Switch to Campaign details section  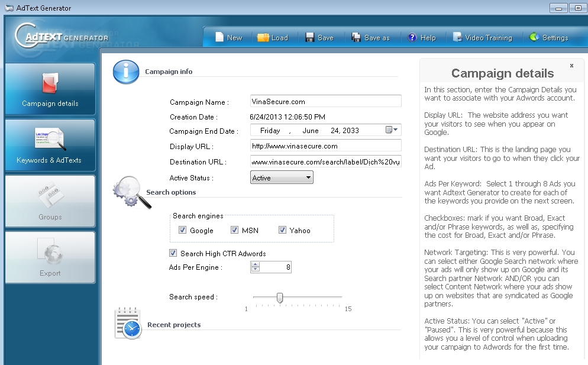click(50, 89)
